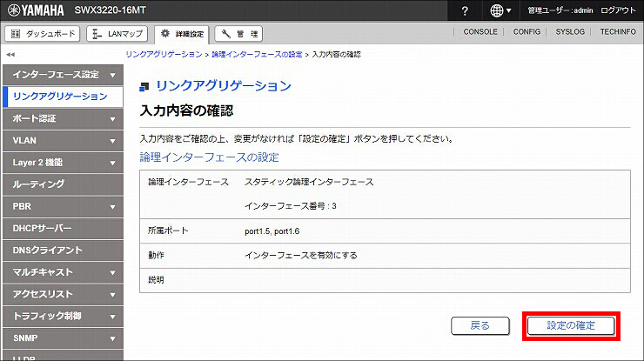Switch to the LANマップ tab
The width and height of the screenshot is (644, 361).
tap(117, 34)
